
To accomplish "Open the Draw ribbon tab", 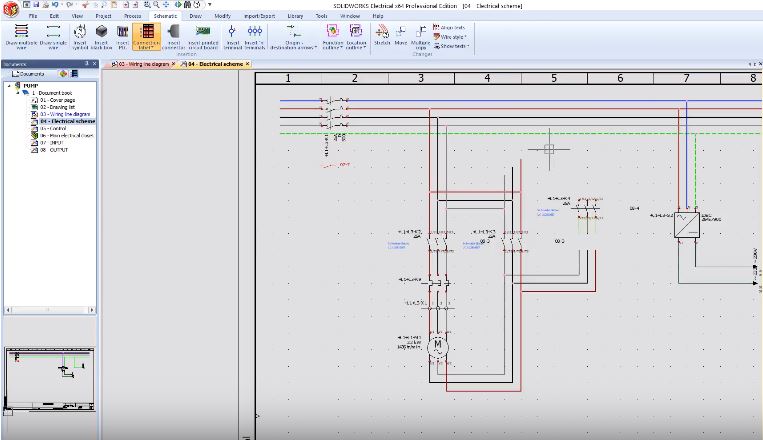I will (196, 16).
